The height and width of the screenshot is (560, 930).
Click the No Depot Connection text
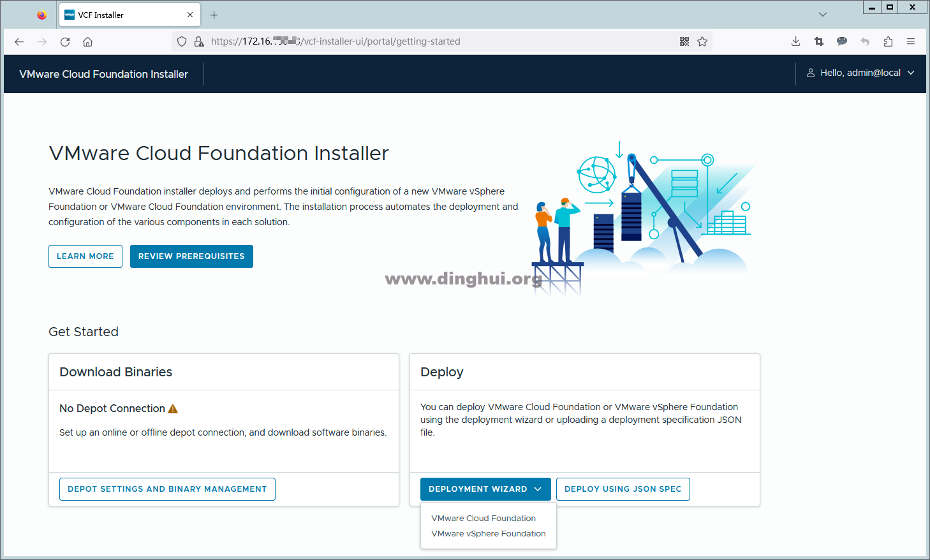112,408
